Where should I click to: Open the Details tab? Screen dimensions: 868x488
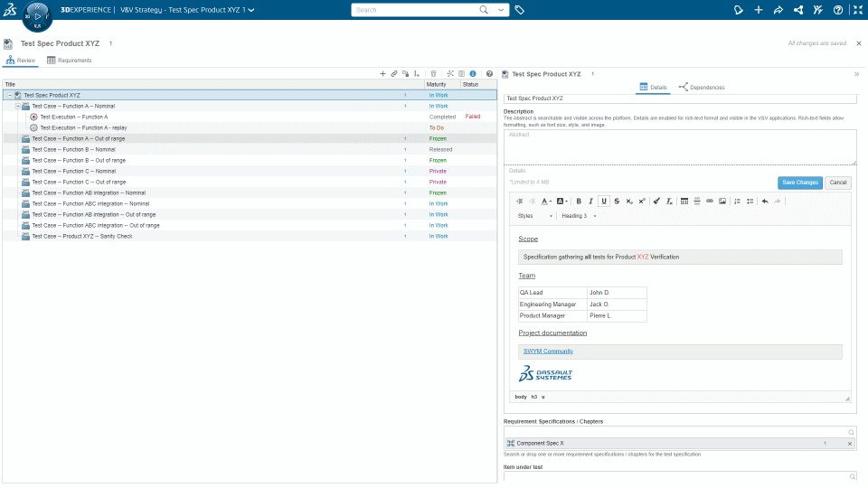tap(653, 88)
